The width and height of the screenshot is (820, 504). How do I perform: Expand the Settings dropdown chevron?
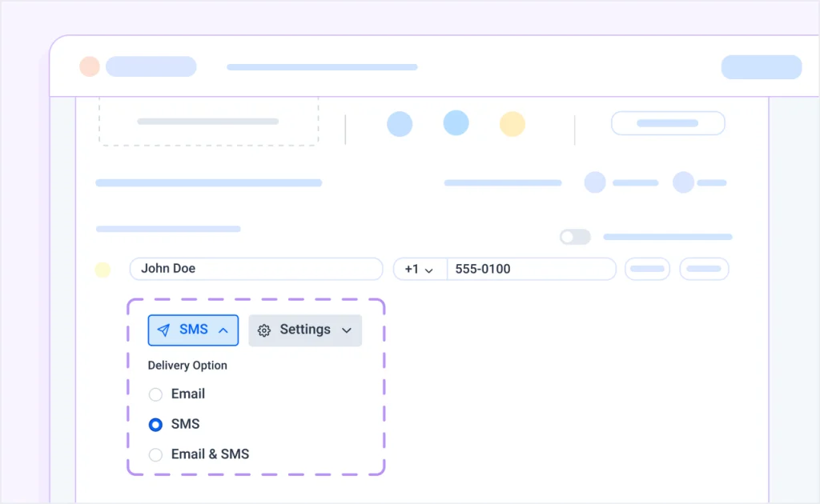click(347, 330)
